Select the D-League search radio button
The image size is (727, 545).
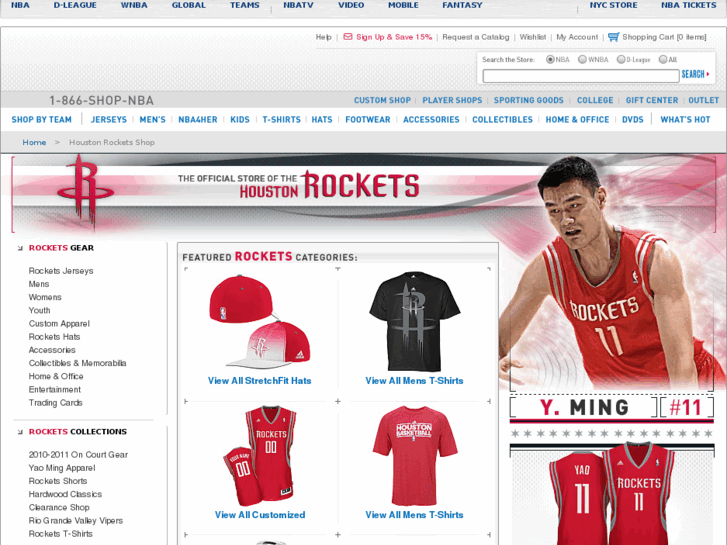pyautogui.click(x=621, y=59)
